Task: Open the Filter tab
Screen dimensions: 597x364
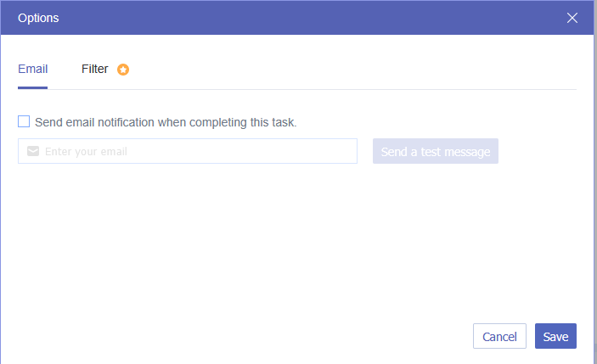Action: [95, 70]
